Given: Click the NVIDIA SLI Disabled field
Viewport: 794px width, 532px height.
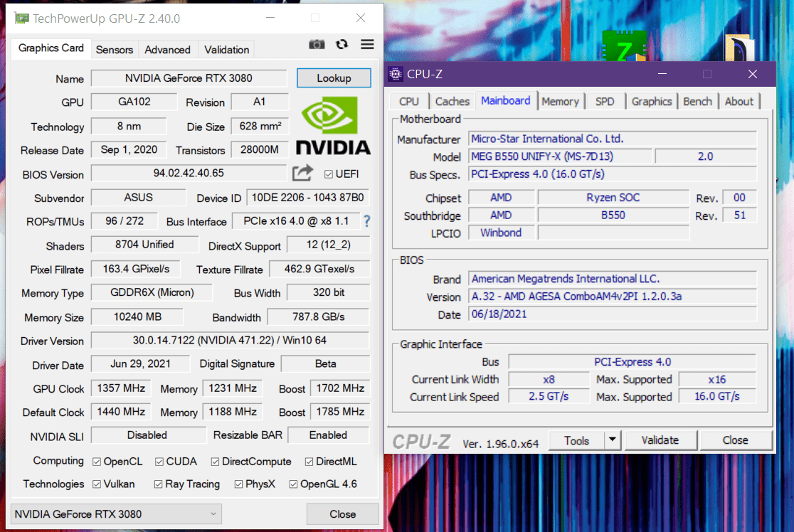Looking at the screenshot, I should 149,435.
